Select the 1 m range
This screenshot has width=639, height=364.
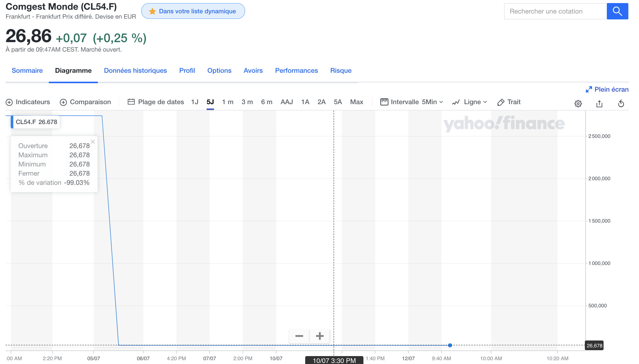pos(228,102)
